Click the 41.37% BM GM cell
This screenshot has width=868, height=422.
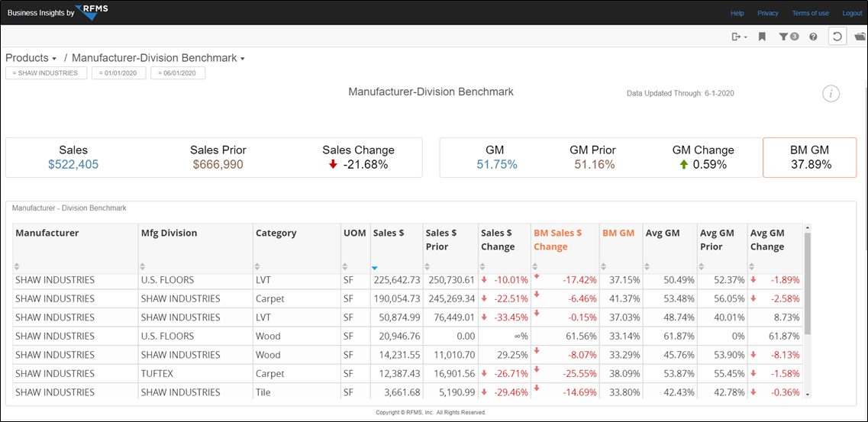coord(621,298)
